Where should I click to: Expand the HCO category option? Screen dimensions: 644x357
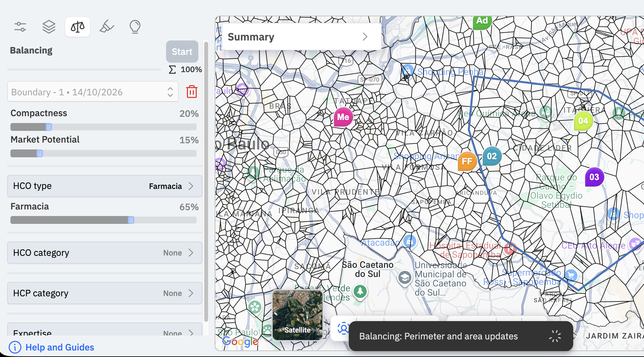click(104, 253)
